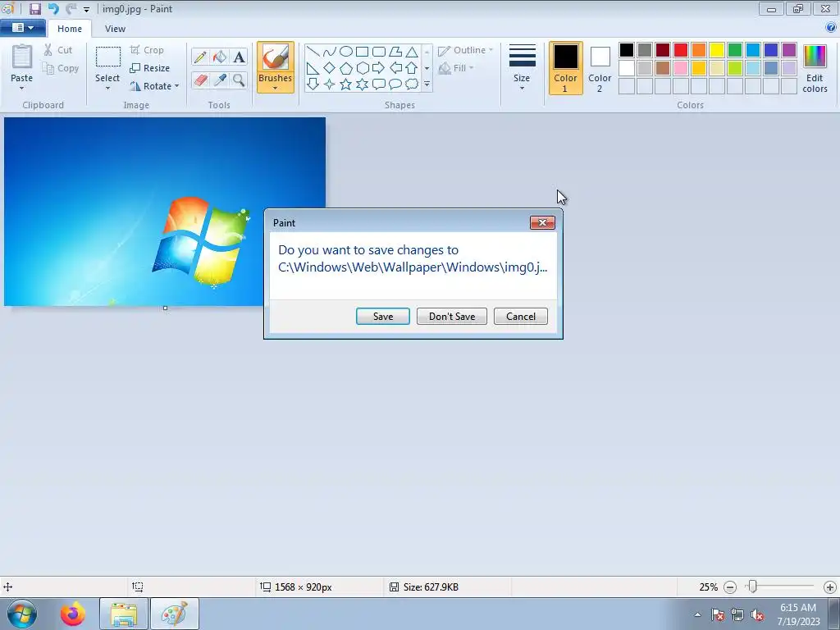Choose the Diamond shape
The image size is (840, 630).
click(x=330, y=68)
